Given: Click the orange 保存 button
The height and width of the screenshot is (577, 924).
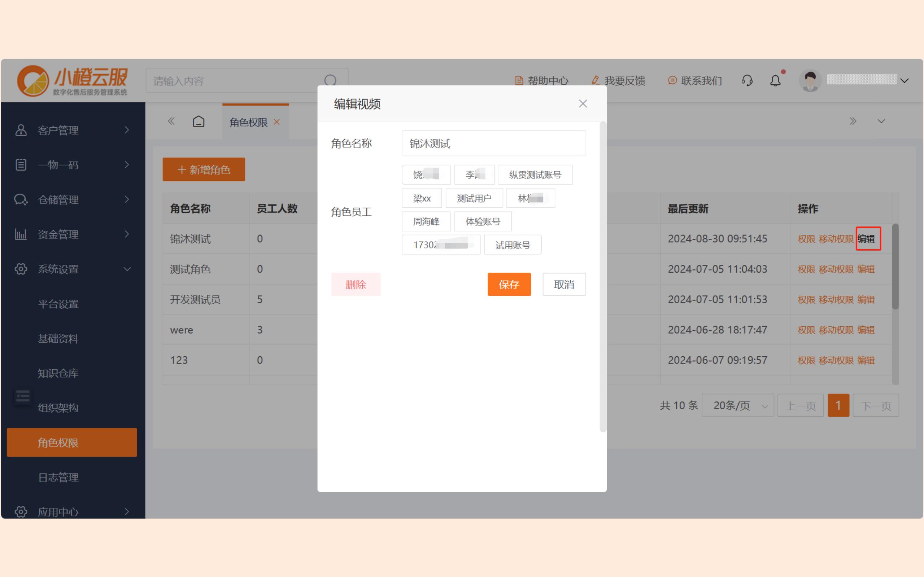Looking at the screenshot, I should click(x=509, y=284).
